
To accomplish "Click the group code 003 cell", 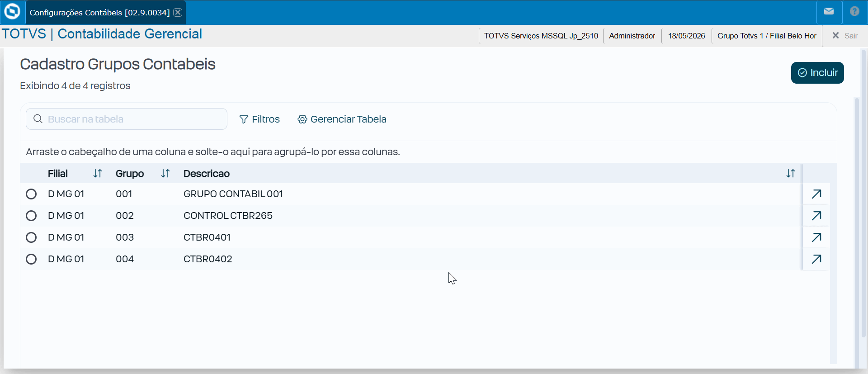I will point(125,237).
